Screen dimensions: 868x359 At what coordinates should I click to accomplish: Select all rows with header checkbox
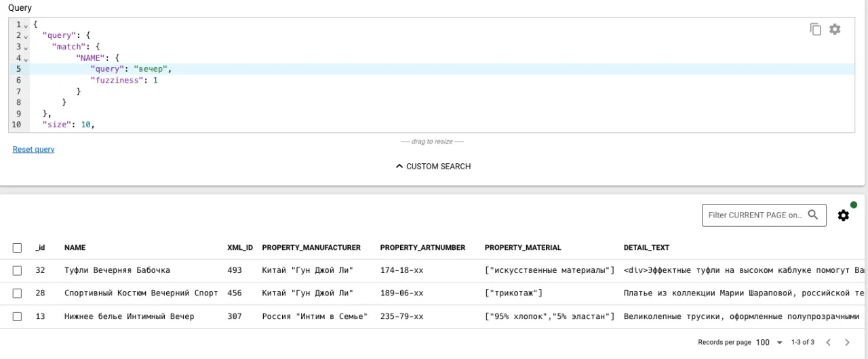pos(18,248)
